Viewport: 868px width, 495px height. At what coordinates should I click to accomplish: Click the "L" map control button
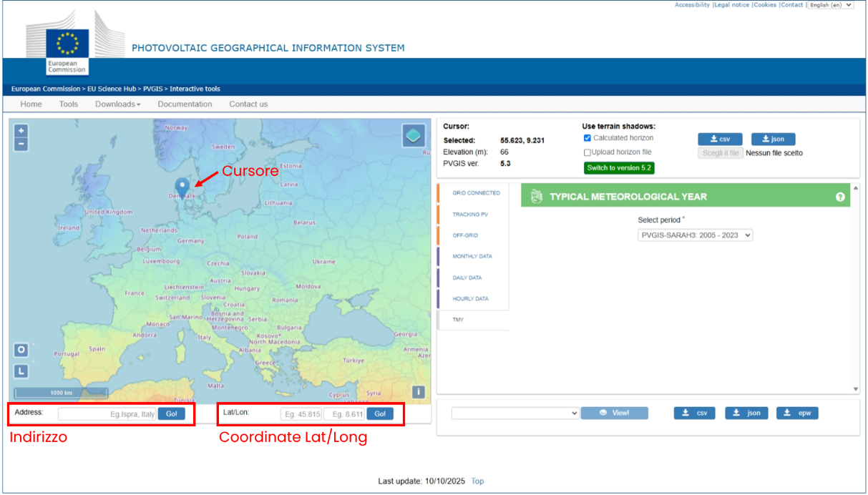21,371
